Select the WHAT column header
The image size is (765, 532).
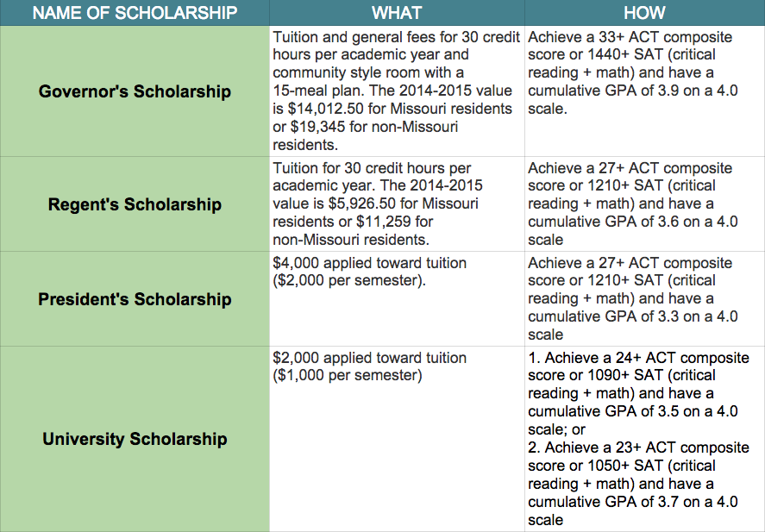tap(397, 13)
